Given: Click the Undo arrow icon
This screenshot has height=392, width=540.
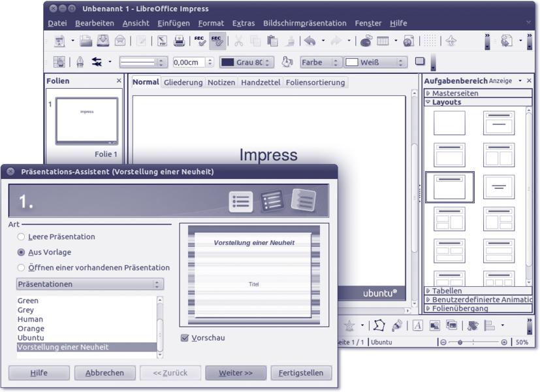Looking at the screenshot, I should pos(310,41).
